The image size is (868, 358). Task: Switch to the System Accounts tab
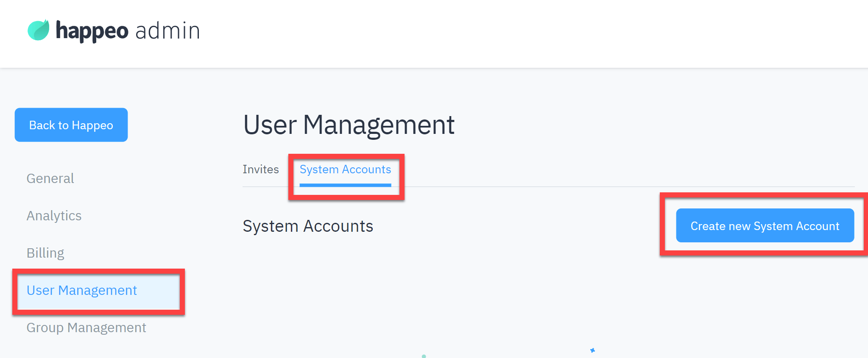pyautogui.click(x=345, y=169)
